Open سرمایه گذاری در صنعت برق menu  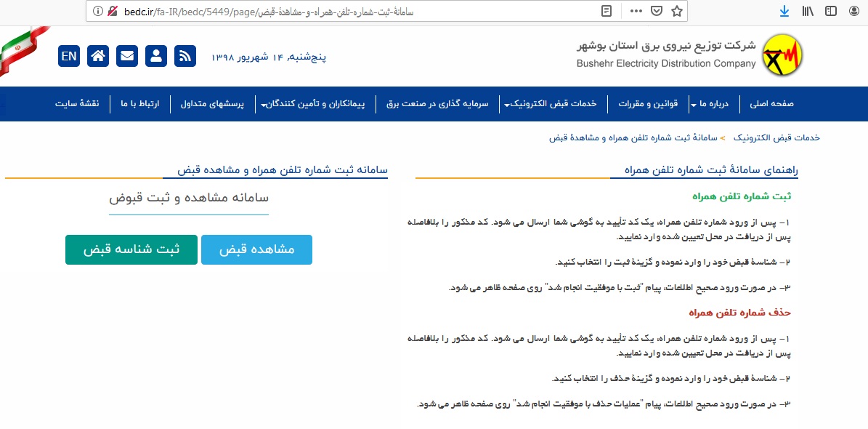(437, 104)
